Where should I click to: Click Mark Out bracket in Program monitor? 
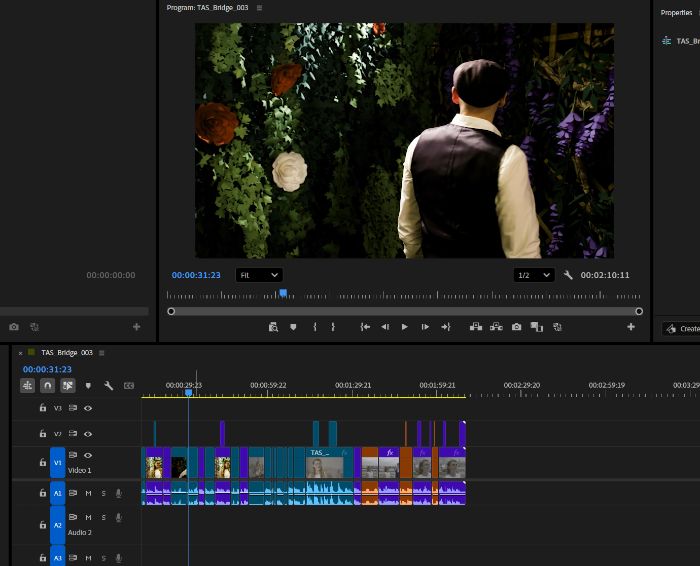click(x=333, y=327)
